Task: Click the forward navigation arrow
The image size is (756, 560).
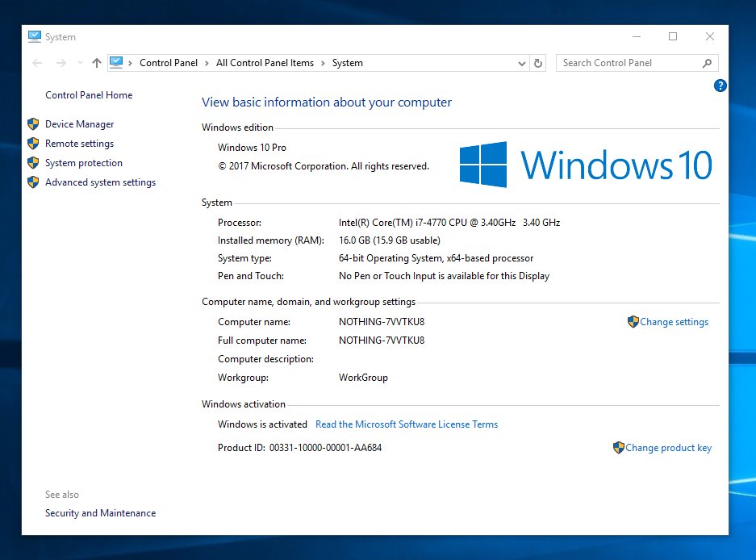Action: coord(61,63)
